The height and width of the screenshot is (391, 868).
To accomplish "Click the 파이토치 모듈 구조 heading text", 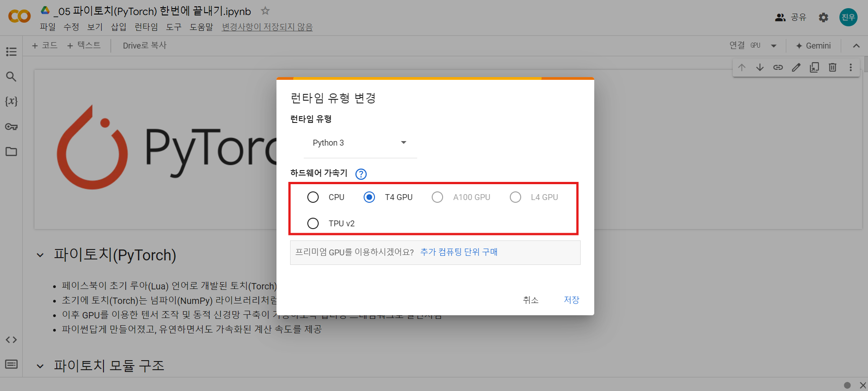I will pyautogui.click(x=109, y=366).
